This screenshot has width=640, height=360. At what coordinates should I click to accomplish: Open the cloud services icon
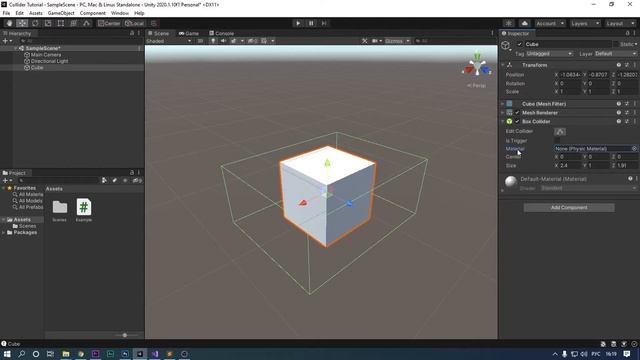click(525, 23)
